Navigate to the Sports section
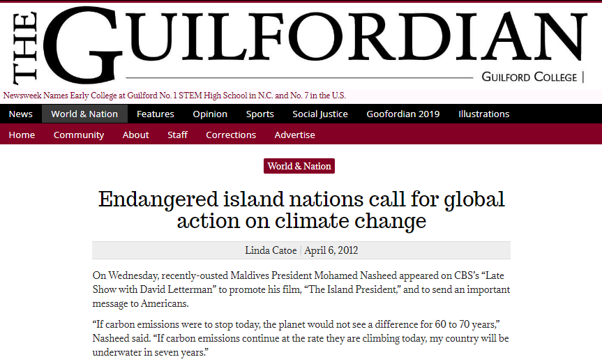Screen dimensions: 602x364 [x=260, y=114]
